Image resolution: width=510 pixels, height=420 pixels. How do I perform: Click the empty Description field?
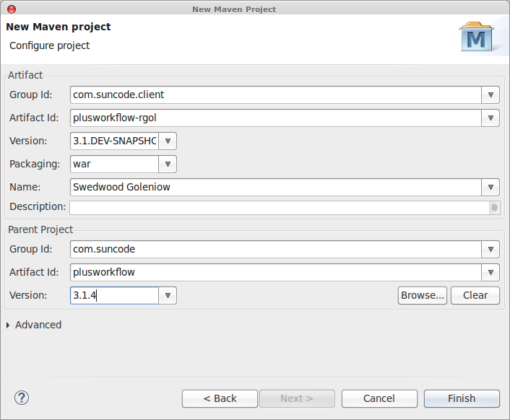pos(280,208)
